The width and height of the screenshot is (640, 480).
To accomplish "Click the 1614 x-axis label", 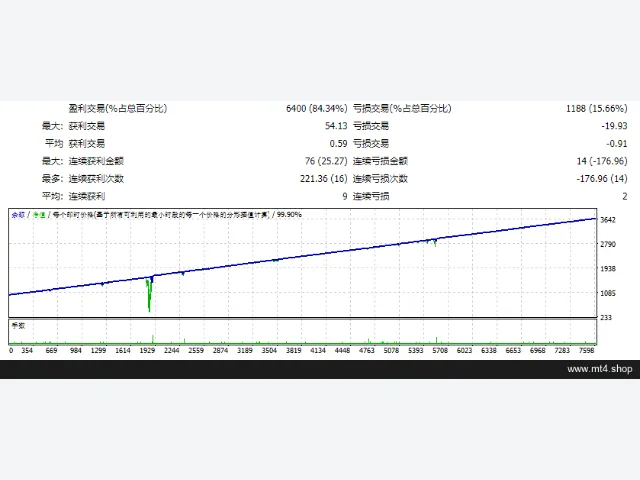I will [123, 350].
